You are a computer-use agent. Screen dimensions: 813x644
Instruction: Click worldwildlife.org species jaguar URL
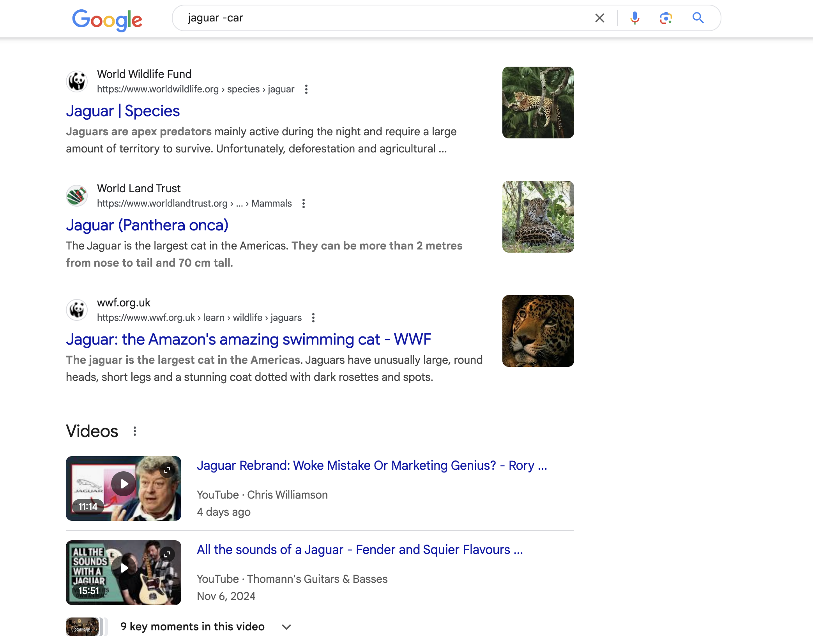(196, 89)
